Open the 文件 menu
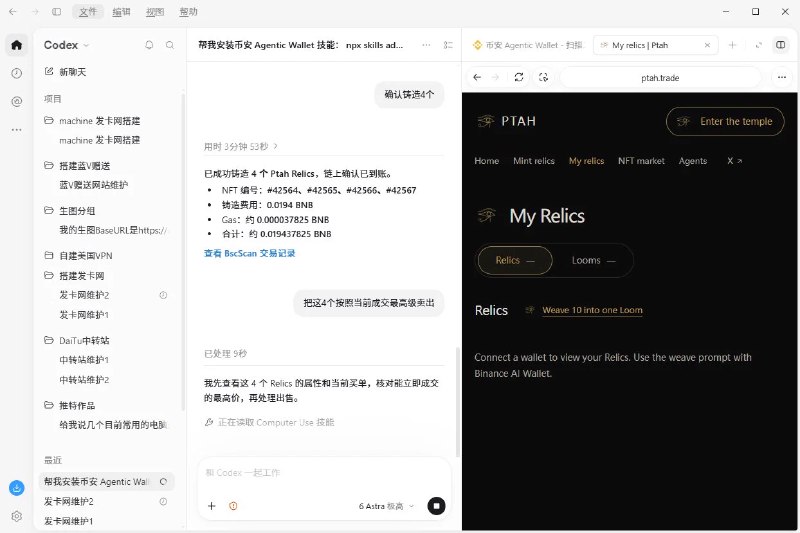800x533 pixels. [x=88, y=12]
